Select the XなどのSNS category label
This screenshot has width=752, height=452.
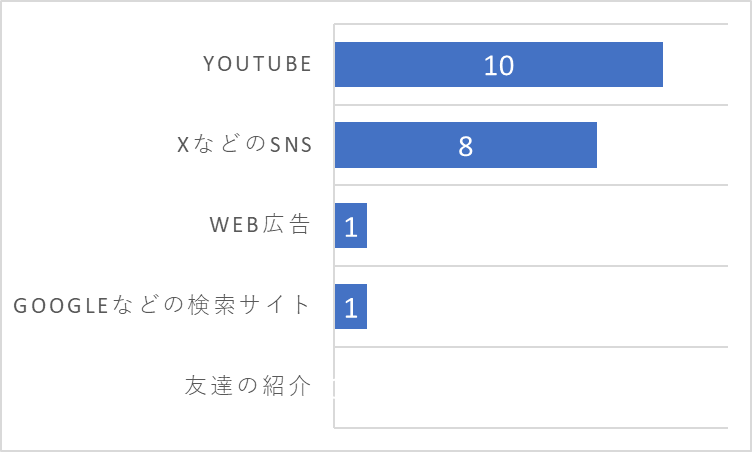(x=245, y=144)
